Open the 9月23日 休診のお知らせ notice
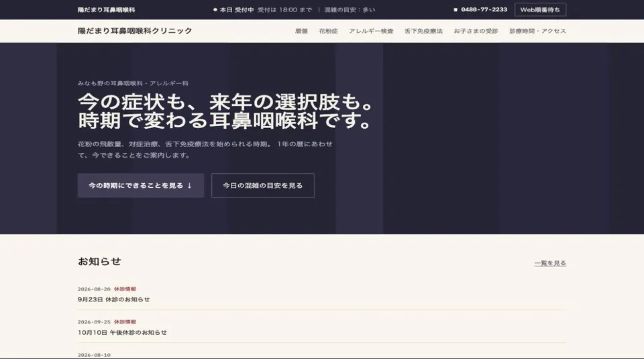644x359 pixels. point(114,299)
